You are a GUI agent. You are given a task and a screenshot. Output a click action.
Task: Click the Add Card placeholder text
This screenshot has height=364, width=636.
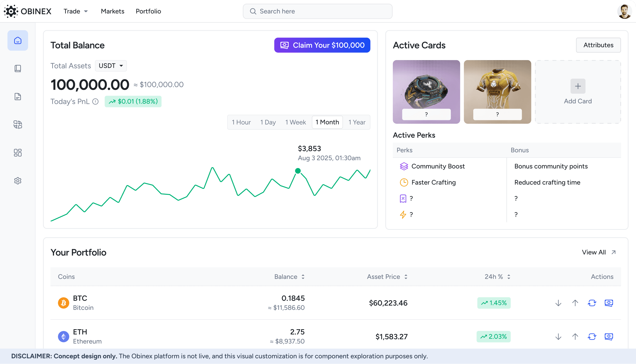coord(578,101)
